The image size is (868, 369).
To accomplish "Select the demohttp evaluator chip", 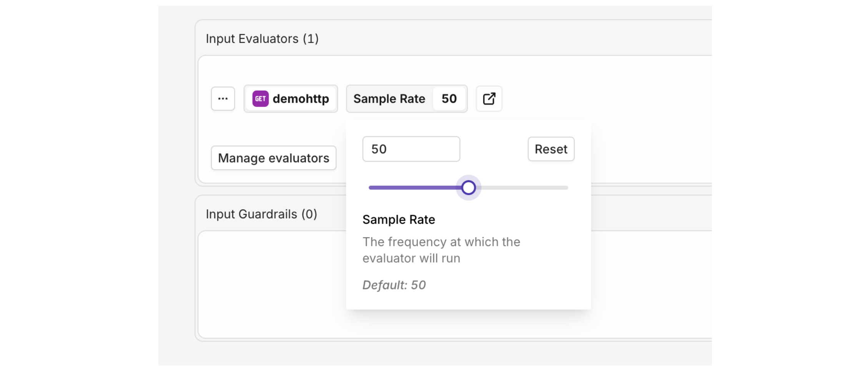I will coord(300,99).
